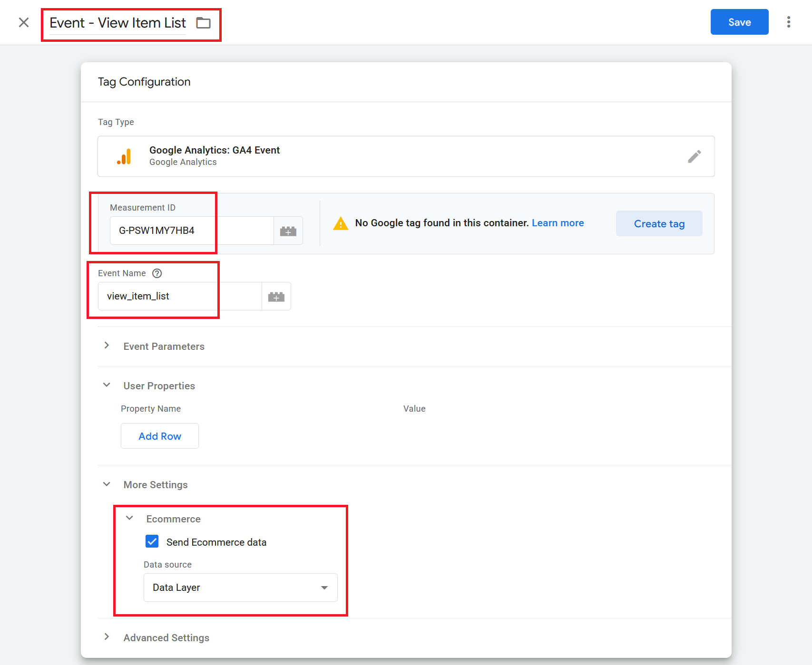Click the Create tag button
This screenshot has height=665, width=812.
[659, 223]
